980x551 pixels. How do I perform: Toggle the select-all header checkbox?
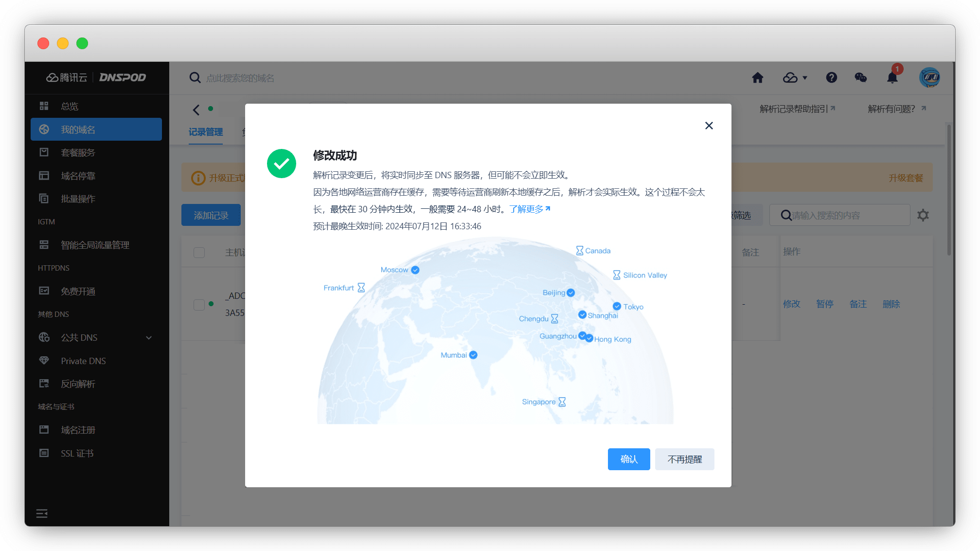click(199, 253)
